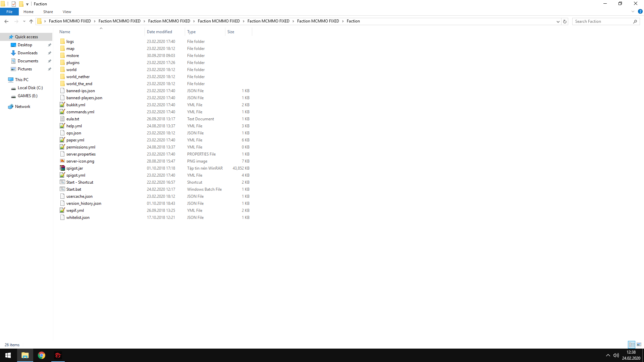
Task: Click the Refresh button in address bar
Action: (565, 21)
